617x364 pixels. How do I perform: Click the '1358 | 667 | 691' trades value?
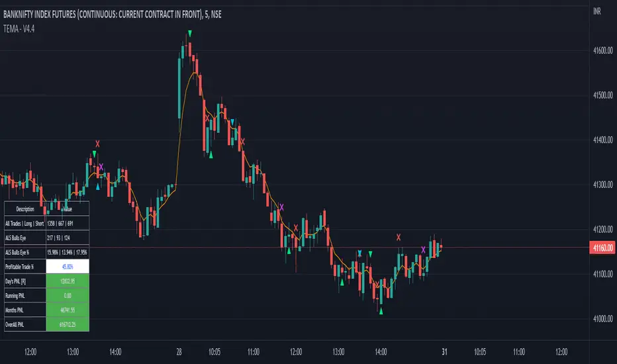coord(68,224)
